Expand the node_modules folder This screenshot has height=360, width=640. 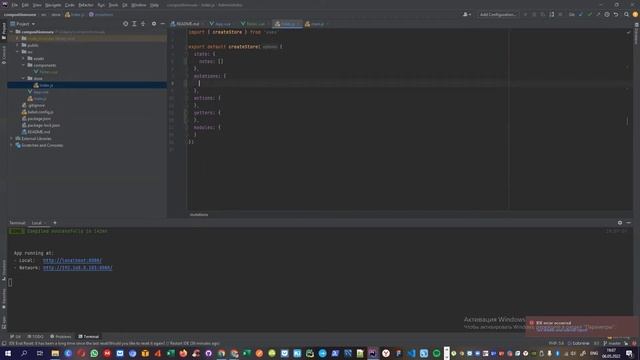point(18,38)
